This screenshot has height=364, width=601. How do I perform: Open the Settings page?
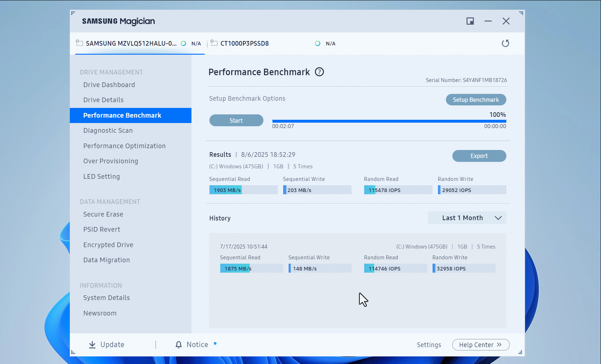click(x=429, y=344)
